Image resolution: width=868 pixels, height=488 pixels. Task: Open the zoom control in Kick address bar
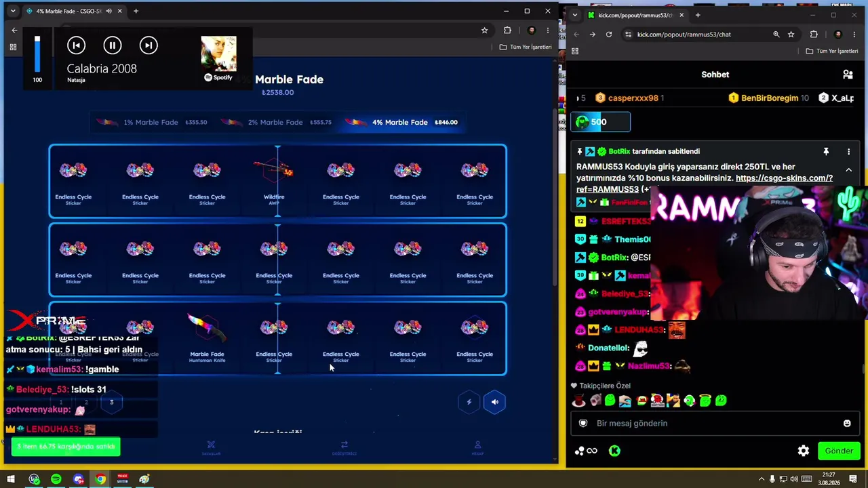[x=776, y=35]
